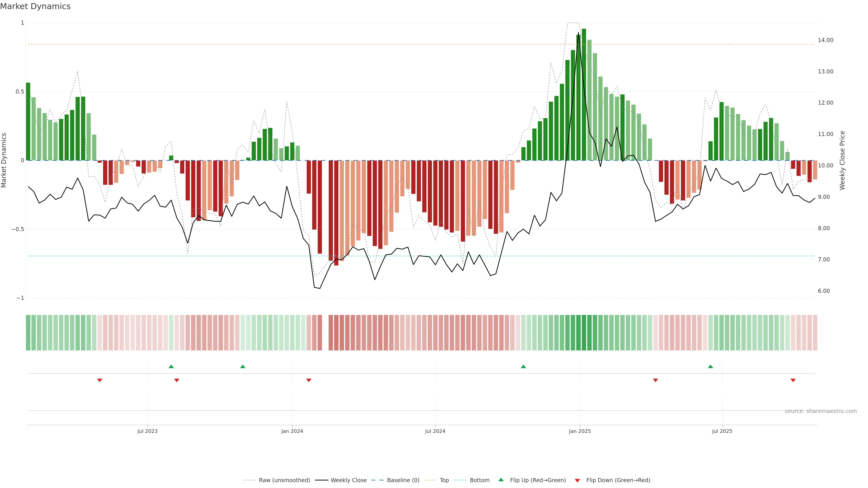Toggle the Weekly Close legend series
The height and width of the screenshot is (488, 868).
coord(348,480)
